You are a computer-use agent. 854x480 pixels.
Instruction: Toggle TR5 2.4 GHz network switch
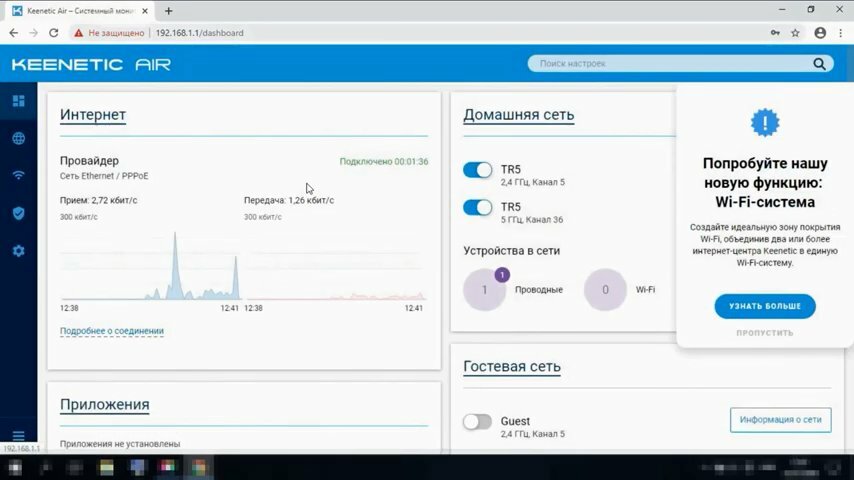(x=478, y=170)
